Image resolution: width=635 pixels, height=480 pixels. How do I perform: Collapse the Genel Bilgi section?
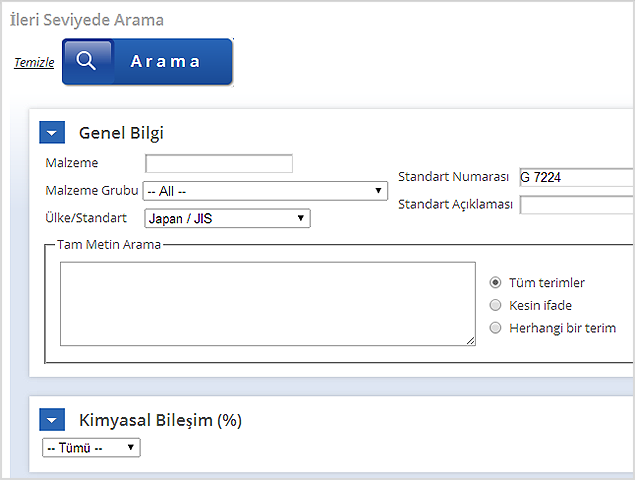point(52,132)
